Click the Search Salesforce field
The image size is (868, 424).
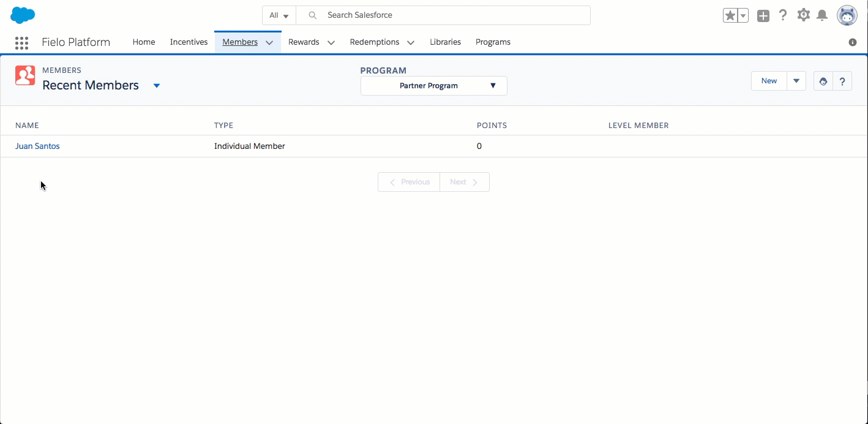click(443, 15)
